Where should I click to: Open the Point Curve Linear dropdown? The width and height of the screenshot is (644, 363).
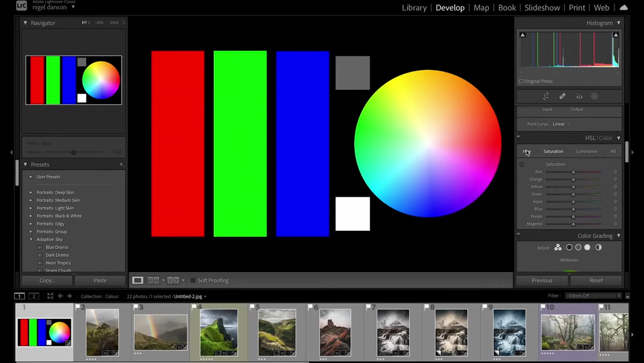coord(561,124)
